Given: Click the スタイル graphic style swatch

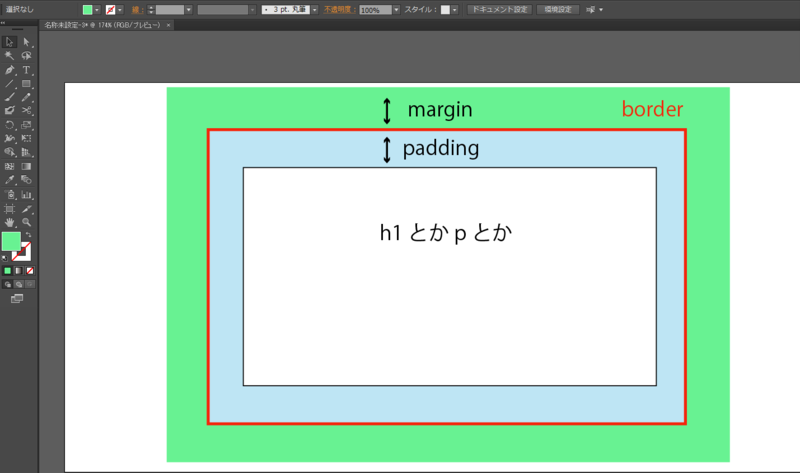Looking at the screenshot, I should [x=445, y=10].
